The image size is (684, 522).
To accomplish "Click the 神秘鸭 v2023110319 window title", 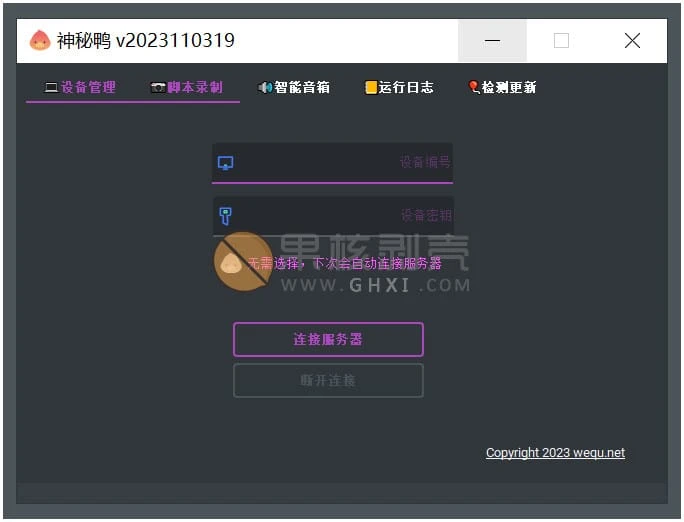I will click(x=146, y=41).
